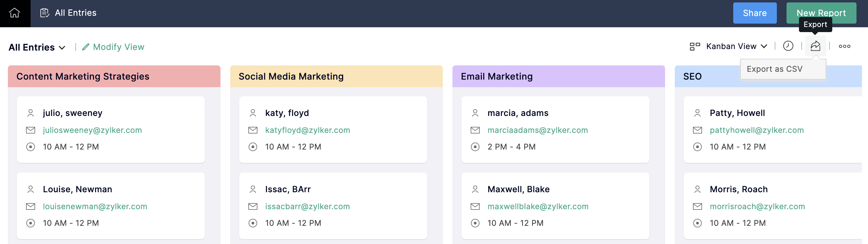Click marciaadams@zylker.com email link

tap(538, 130)
